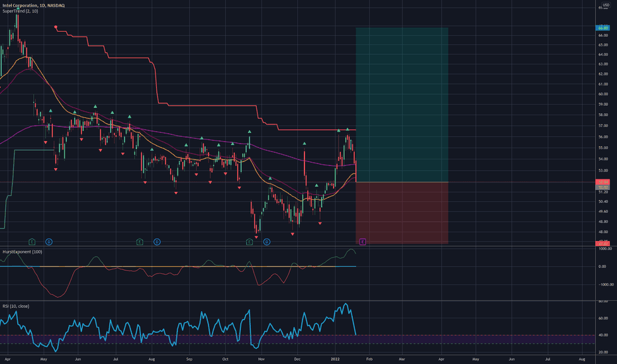The image size is (617, 364).
Task: Click the 63.00 price axis label
Action: (603, 64)
